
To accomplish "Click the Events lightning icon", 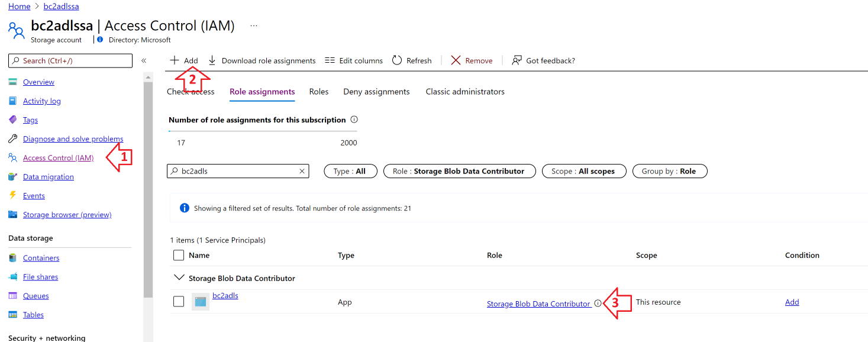I will tap(13, 195).
